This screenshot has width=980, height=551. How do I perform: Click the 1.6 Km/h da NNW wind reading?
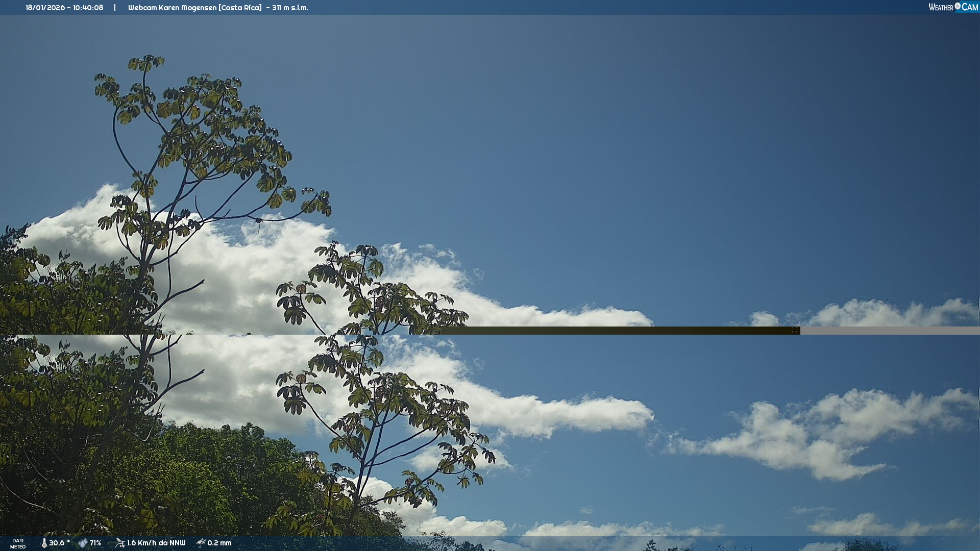(x=156, y=543)
